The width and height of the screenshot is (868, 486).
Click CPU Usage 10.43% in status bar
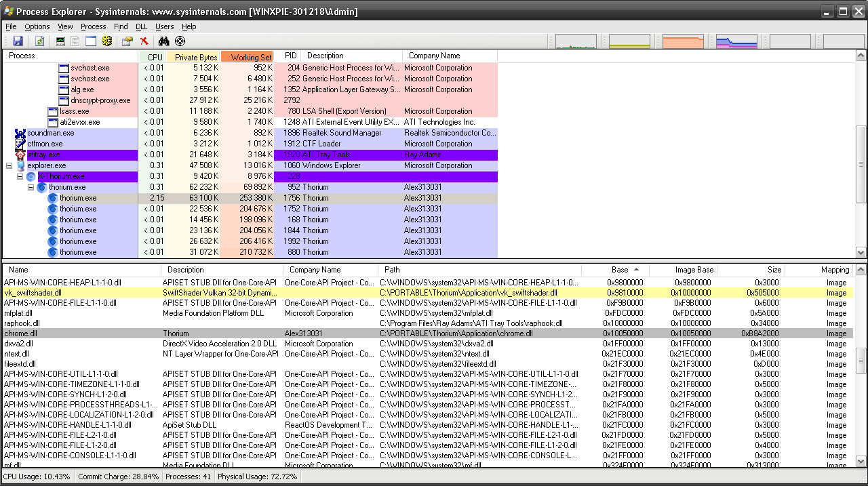pyautogui.click(x=37, y=477)
